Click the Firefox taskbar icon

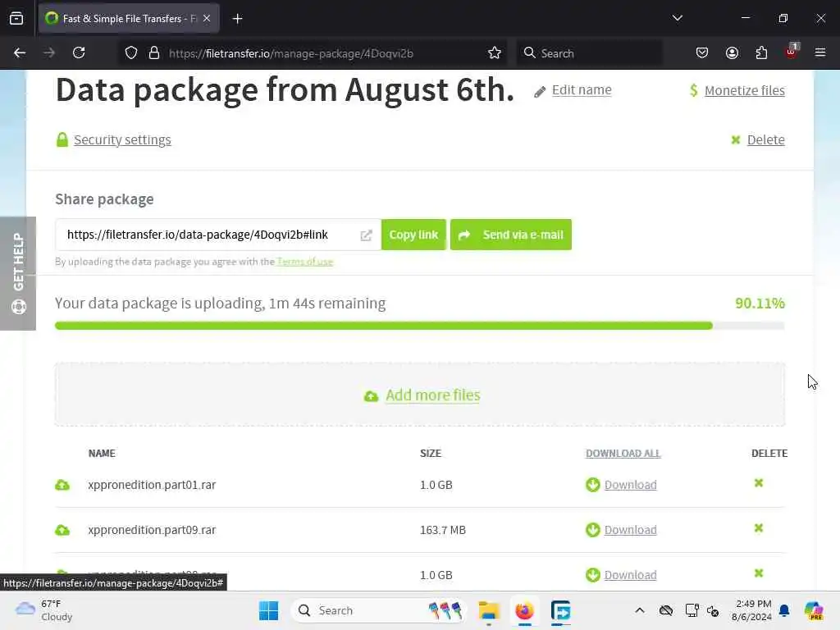(x=524, y=610)
